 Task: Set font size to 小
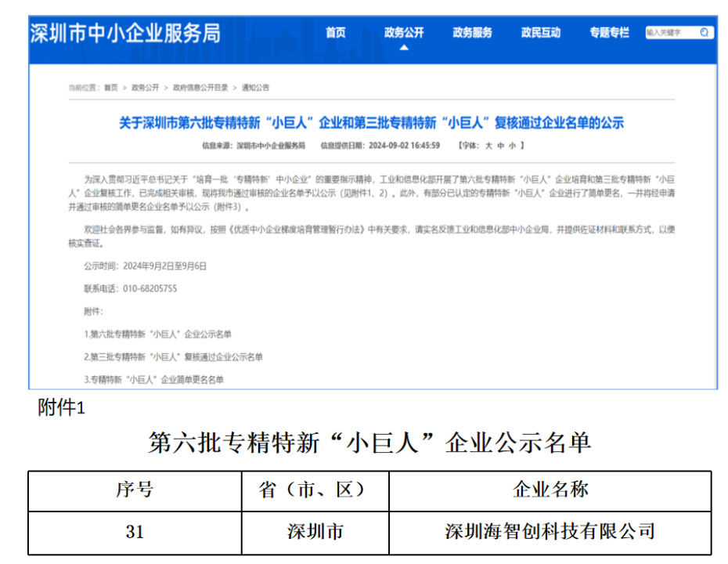tap(512, 146)
